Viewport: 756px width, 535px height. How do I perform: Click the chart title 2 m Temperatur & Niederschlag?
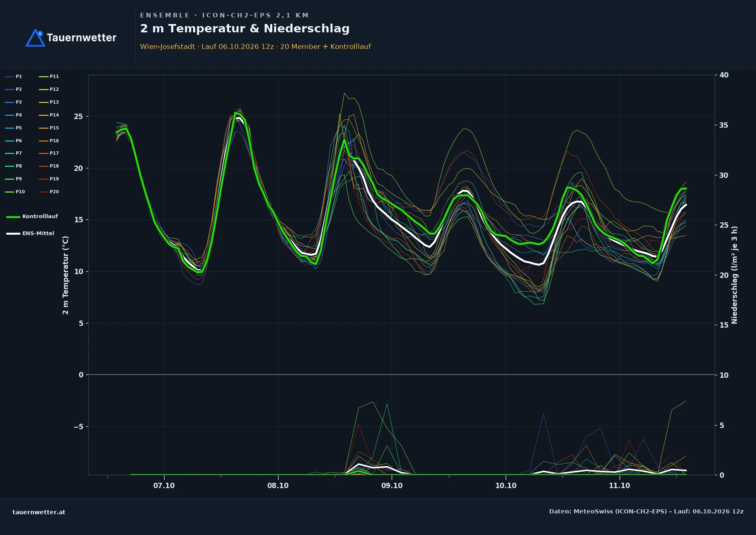tap(245, 29)
